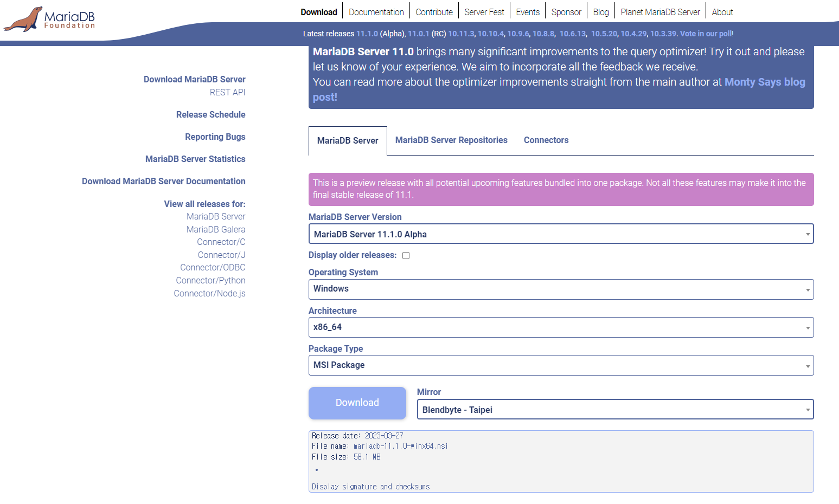Viewport: 839px width, 504px height.
Task: Open the 10.4.29 release link
Action: (633, 34)
